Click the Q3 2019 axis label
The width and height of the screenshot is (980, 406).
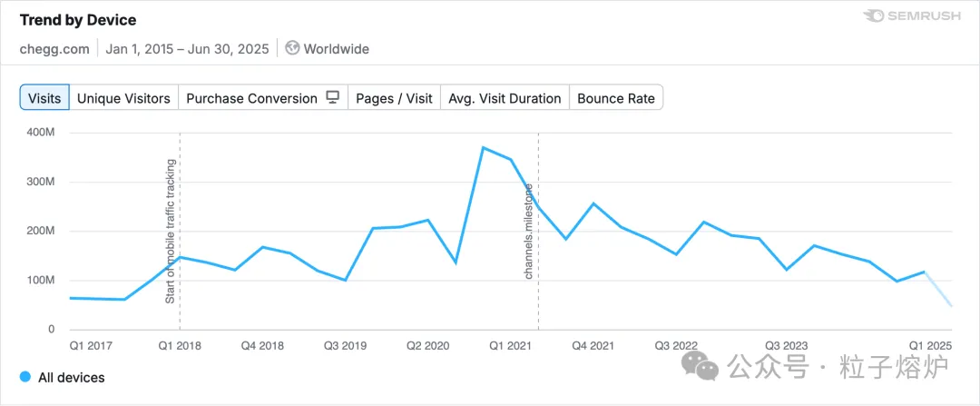[x=345, y=345]
